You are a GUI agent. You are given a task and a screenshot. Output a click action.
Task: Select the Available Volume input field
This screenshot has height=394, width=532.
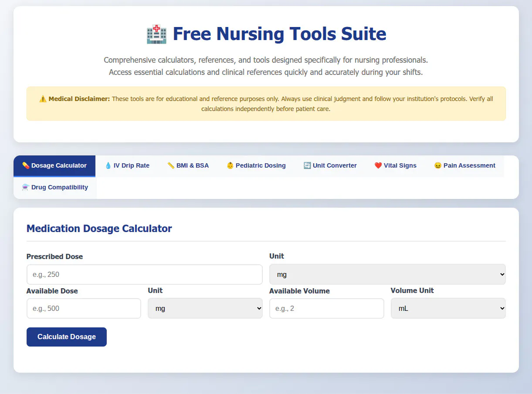(x=327, y=308)
